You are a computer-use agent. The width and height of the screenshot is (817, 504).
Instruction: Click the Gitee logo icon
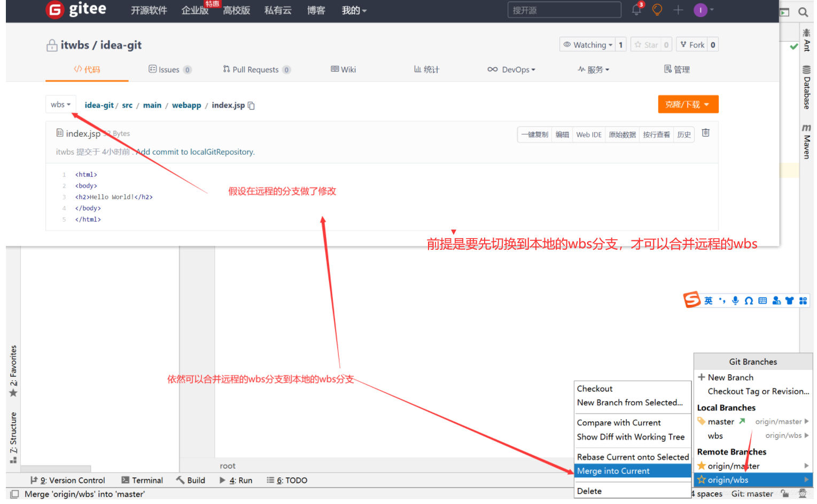click(55, 10)
